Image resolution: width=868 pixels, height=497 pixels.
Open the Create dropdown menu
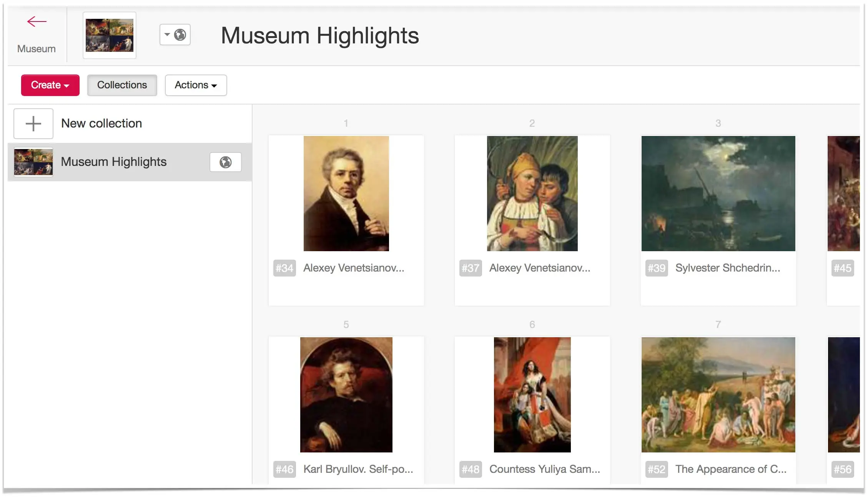(50, 85)
